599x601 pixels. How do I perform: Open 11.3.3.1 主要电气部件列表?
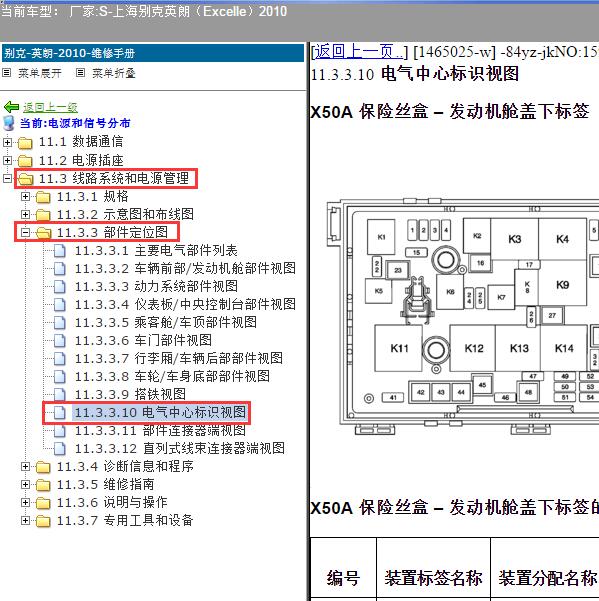(x=156, y=251)
